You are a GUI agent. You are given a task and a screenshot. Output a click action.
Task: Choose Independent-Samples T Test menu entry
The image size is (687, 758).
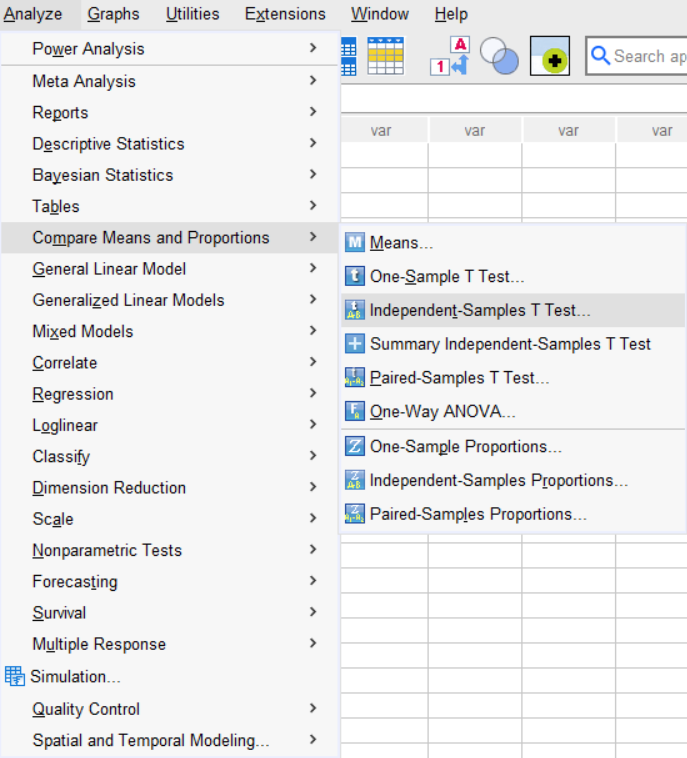512,310
